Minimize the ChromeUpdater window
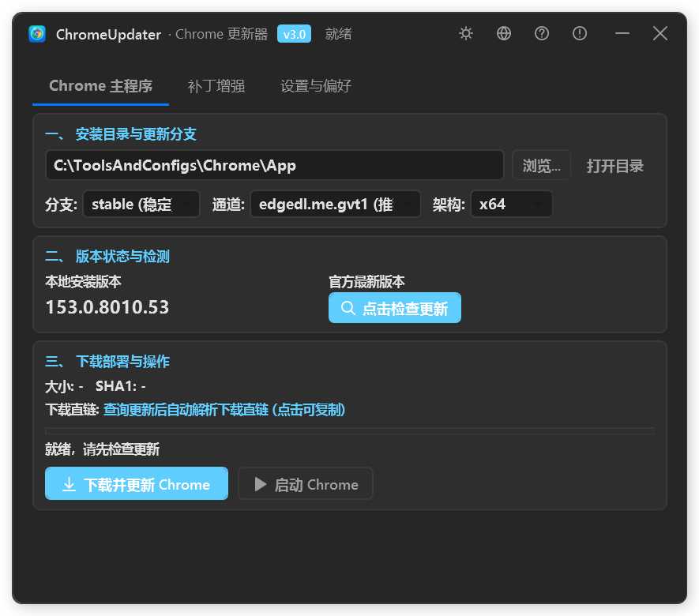The width and height of the screenshot is (699, 616). 622,33
